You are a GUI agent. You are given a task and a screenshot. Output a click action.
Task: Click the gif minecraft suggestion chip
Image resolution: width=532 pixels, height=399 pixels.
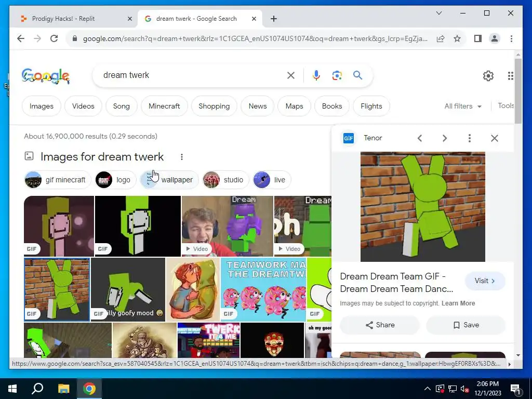[57, 180]
